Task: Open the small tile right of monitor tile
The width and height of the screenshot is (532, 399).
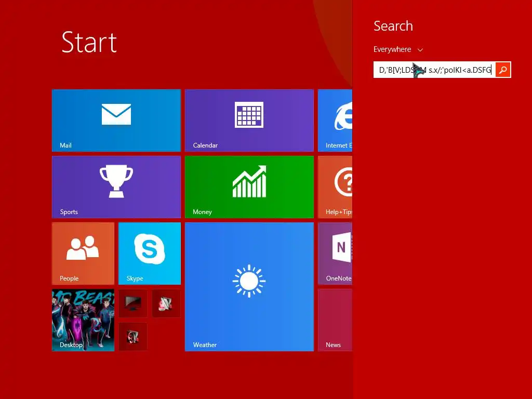Action: (x=166, y=303)
